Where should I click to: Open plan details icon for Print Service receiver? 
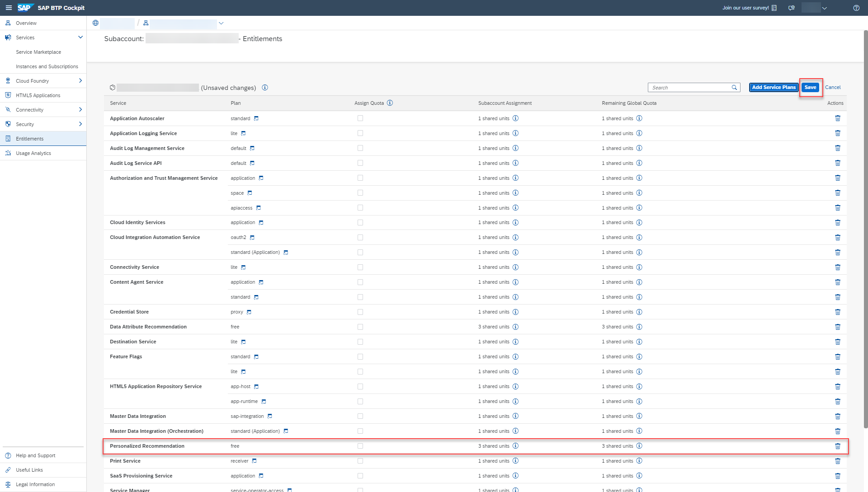255,461
